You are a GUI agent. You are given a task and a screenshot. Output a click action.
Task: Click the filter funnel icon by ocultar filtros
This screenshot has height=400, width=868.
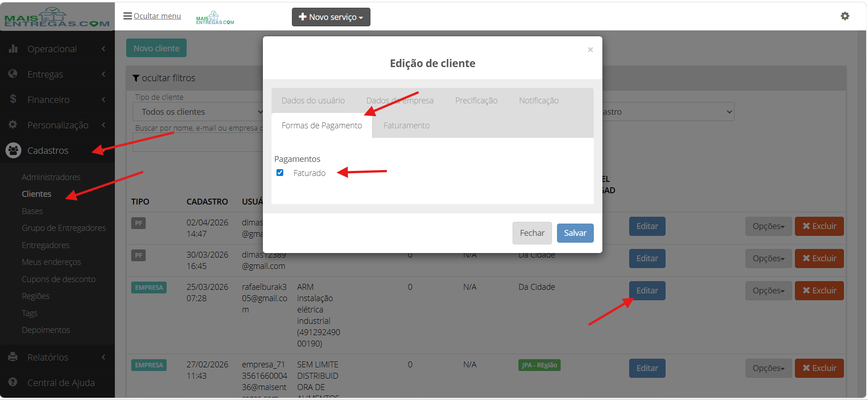tap(136, 78)
